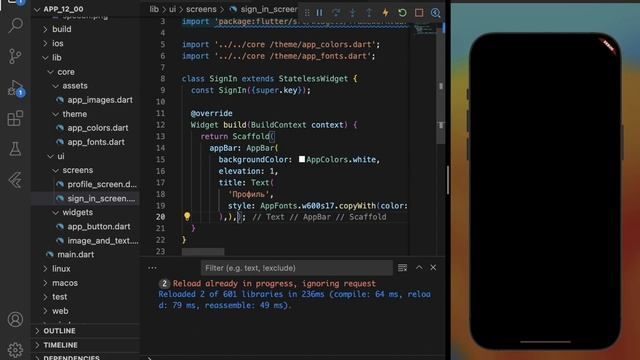Viewport: 640px width, 360px height.
Task: Open Extensions view
Action: pyautogui.click(x=16, y=118)
